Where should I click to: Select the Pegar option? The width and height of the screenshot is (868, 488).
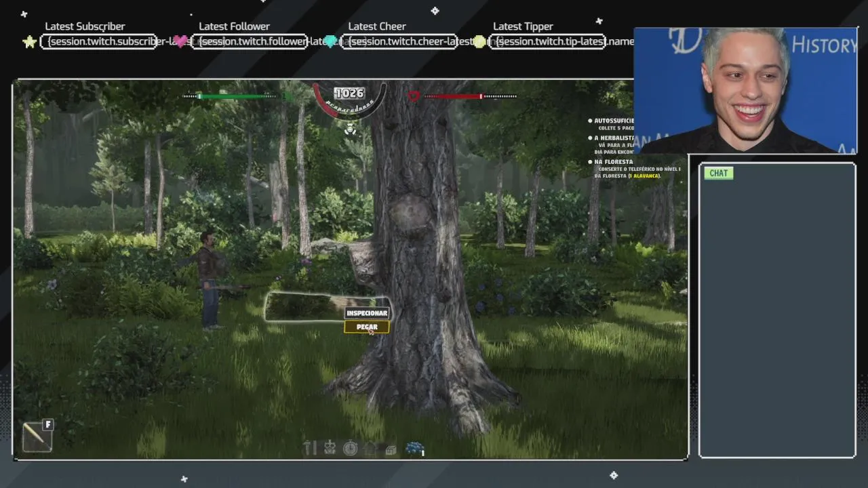367,327
